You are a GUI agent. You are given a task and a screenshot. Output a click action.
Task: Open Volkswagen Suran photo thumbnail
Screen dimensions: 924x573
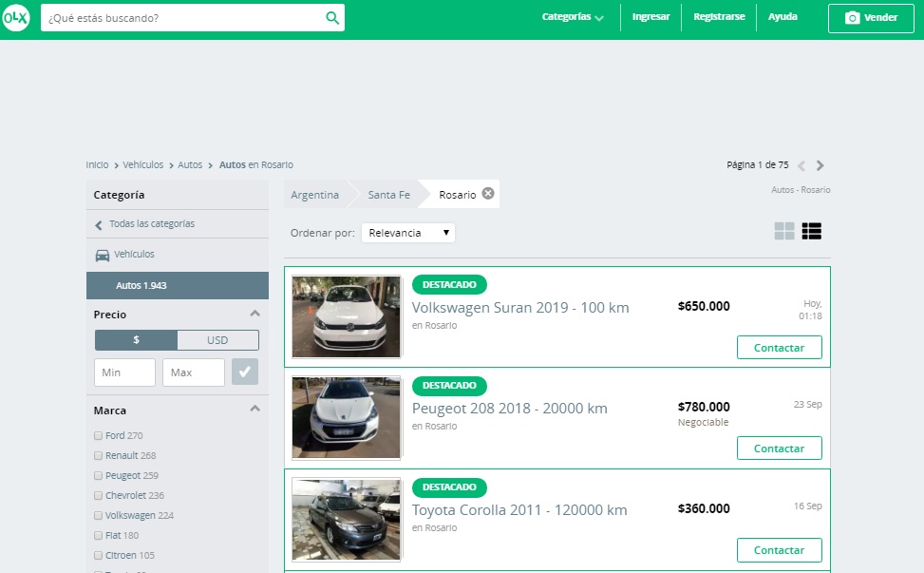coord(346,316)
